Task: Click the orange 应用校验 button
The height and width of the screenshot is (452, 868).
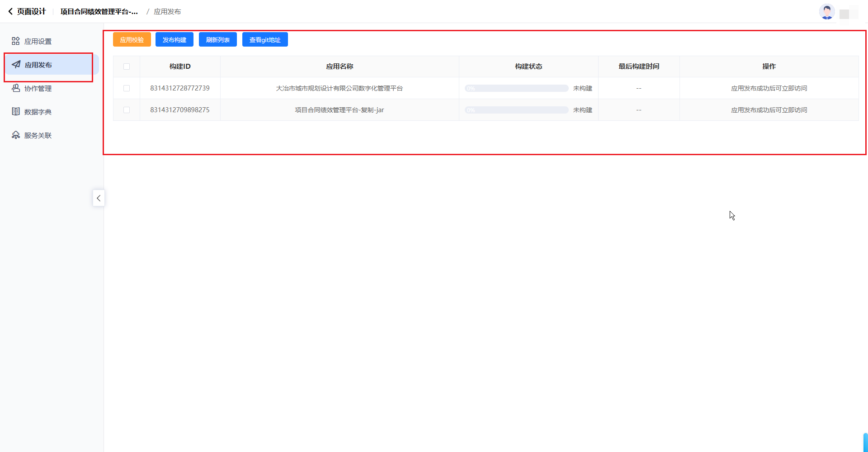Action: click(132, 40)
